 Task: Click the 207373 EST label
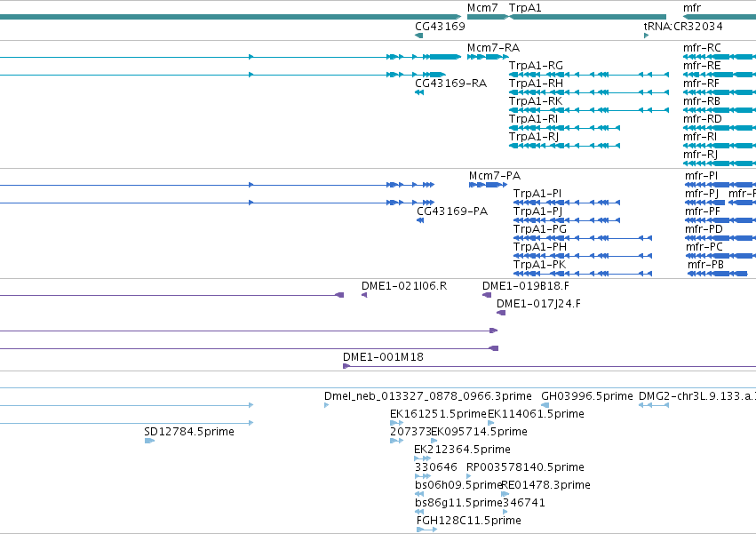click(x=410, y=432)
